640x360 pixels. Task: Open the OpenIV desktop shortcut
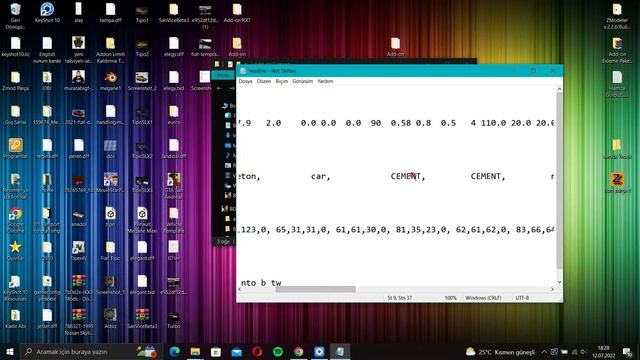coord(78,251)
